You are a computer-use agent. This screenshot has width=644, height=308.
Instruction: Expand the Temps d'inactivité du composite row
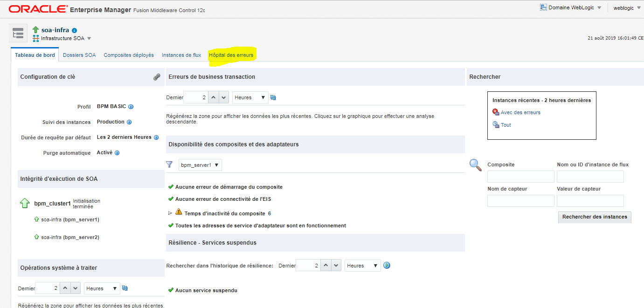(x=170, y=213)
